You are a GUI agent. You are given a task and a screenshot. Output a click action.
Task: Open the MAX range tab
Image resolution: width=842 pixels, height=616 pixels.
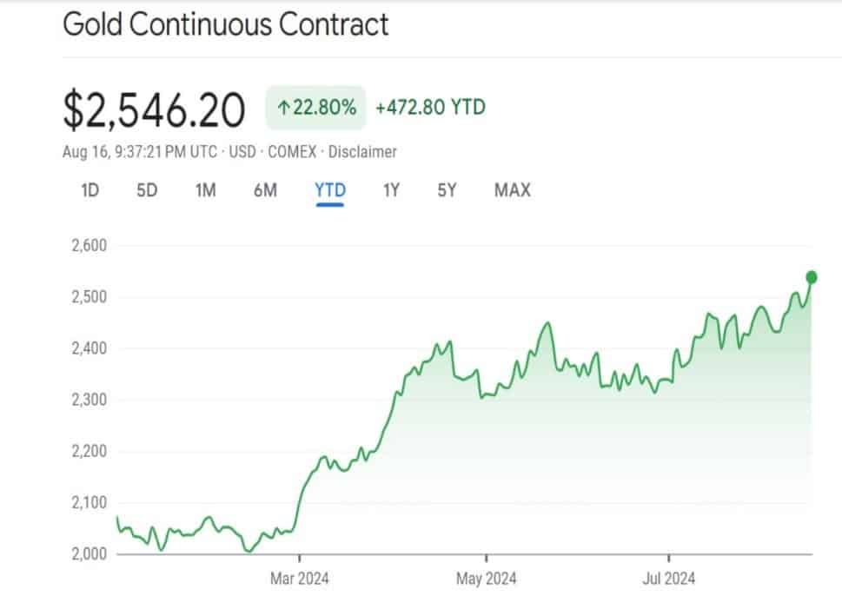512,189
